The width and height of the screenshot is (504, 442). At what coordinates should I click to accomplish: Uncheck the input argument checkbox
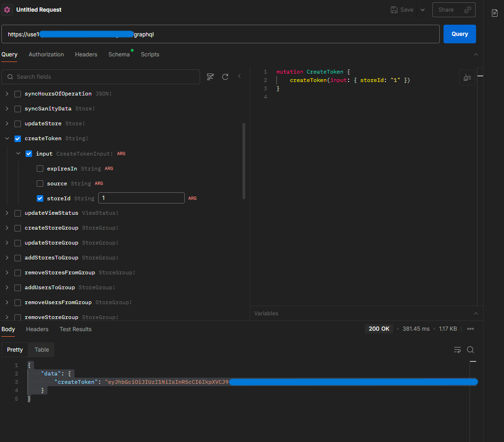click(29, 154)
